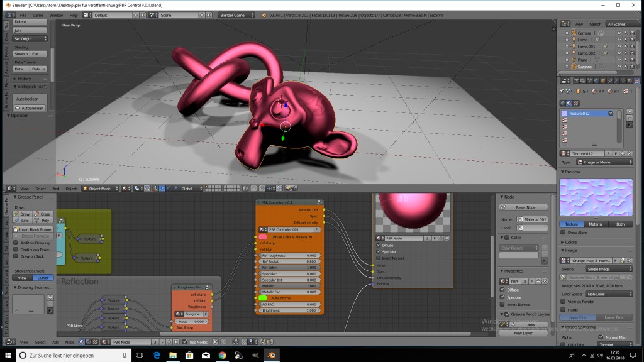644x362 pixels.
Task: Click the Camera icon in the outliner
Action: click(x=574, y=33)
